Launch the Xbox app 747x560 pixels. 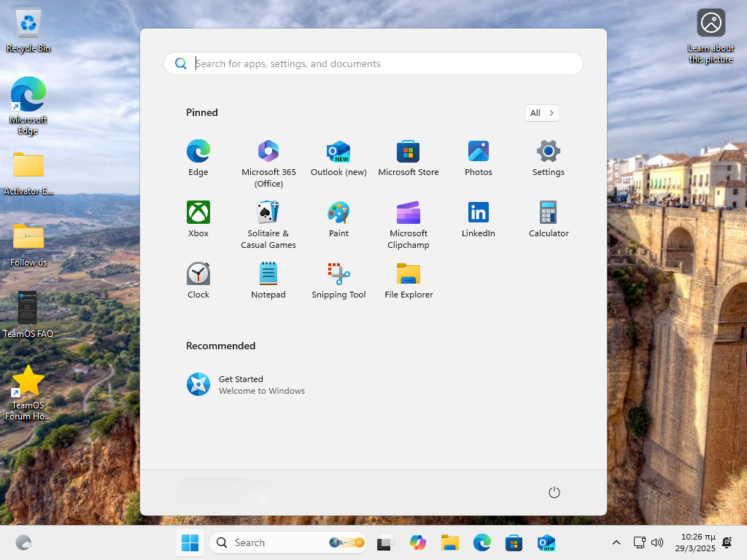(198, 219)
